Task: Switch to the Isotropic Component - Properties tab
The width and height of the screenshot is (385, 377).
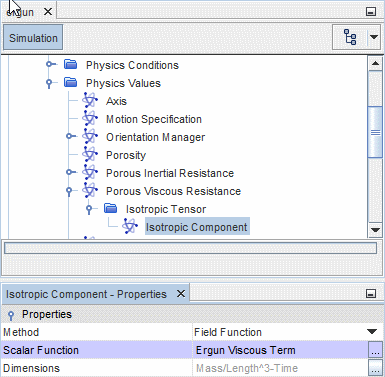Action: pyautogui.click(x=86, y=294)
